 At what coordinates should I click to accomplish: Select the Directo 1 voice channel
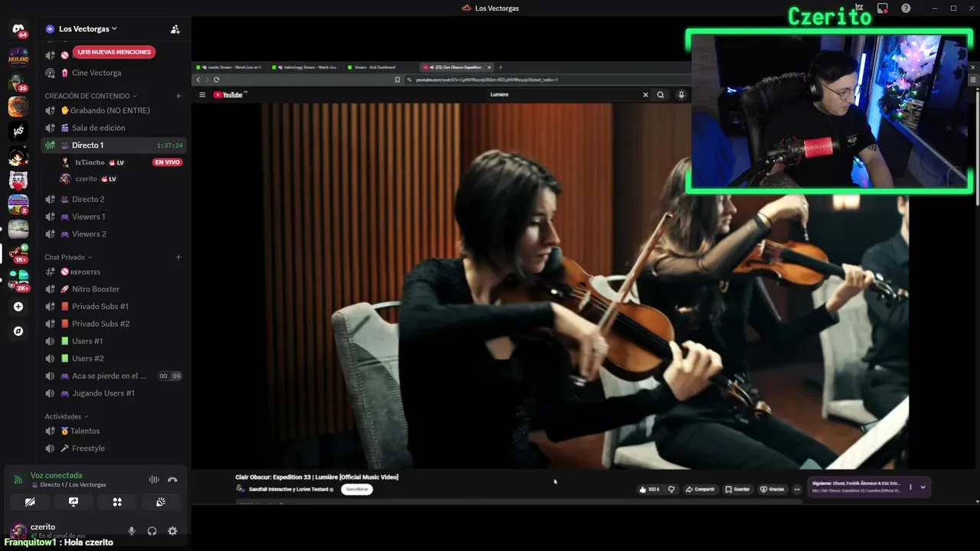pos(113,145)
